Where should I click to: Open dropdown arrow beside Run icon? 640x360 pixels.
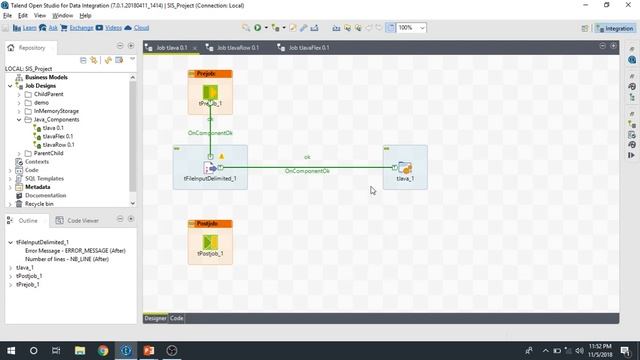coord(266,28)
